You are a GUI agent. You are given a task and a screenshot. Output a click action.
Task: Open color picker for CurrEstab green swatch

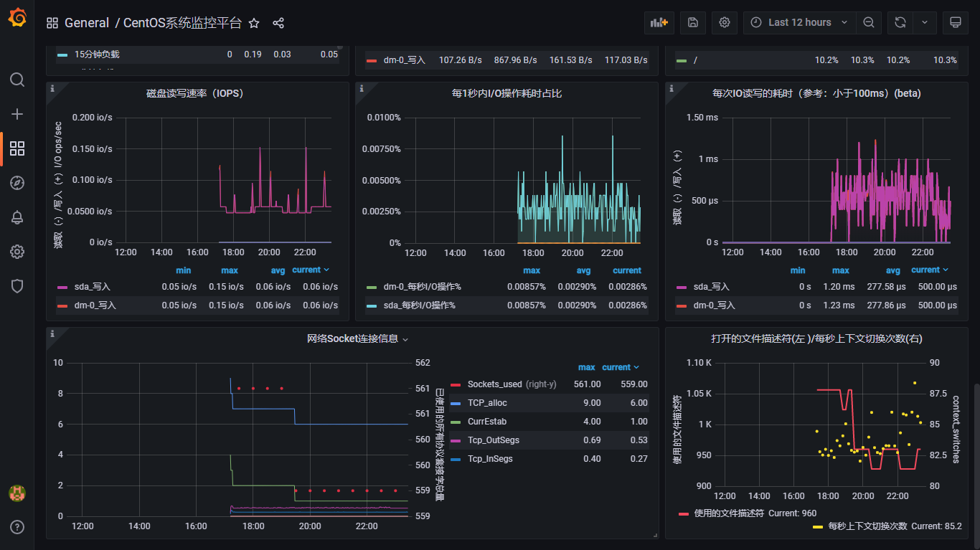coord(455,422)
